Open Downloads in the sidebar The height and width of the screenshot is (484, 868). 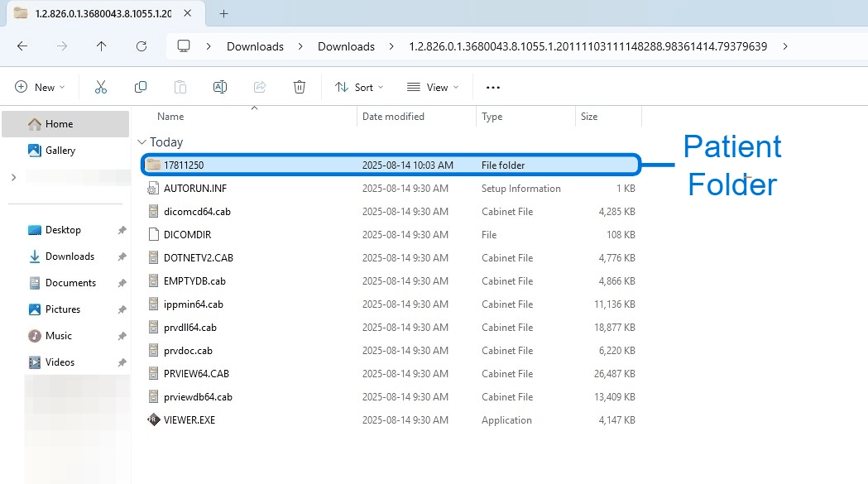(70, 256)
